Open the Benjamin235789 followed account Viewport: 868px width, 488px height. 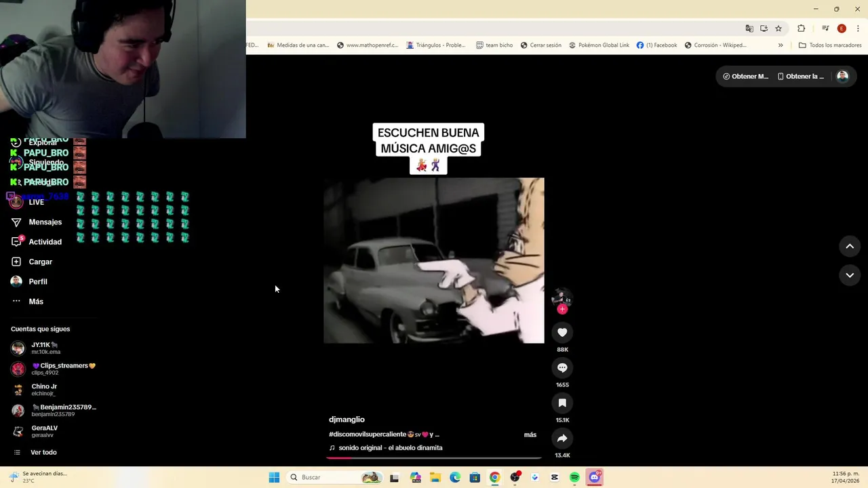point(53,410)
